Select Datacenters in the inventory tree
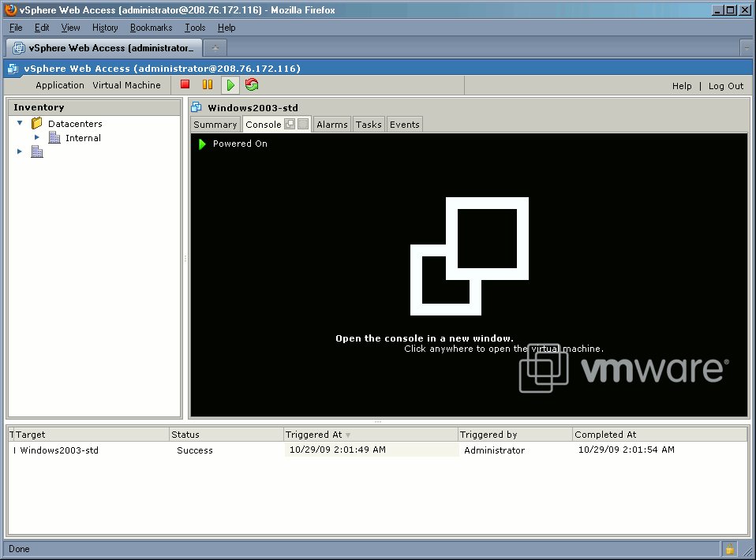This screenshot has height=560, width=756. point(75,124)
